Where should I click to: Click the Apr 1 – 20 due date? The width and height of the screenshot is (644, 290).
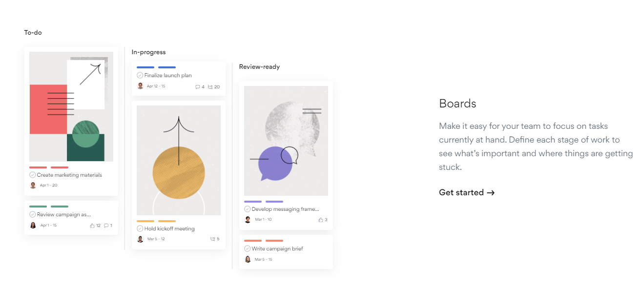coord(48,186)
